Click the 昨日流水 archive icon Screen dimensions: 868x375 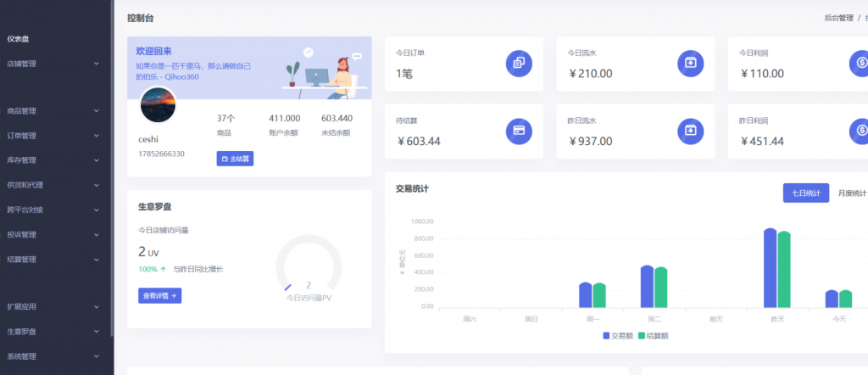pos(690,131)
